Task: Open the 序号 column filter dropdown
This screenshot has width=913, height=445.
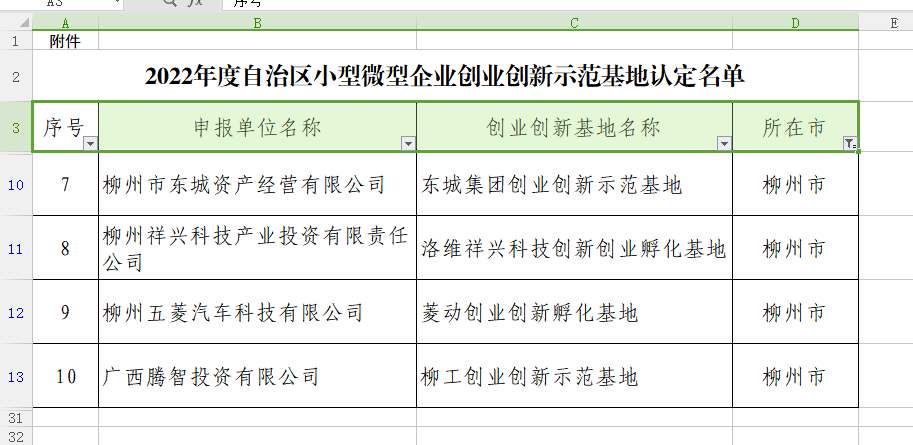Action: (91, 144)
